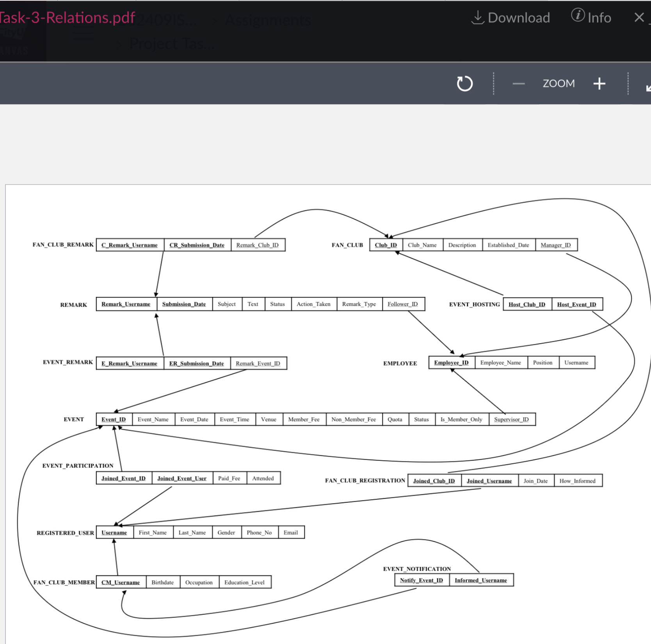Select the 'First_Name' cell
Viewport: 651px width, 644px height.
click(153, 532)
